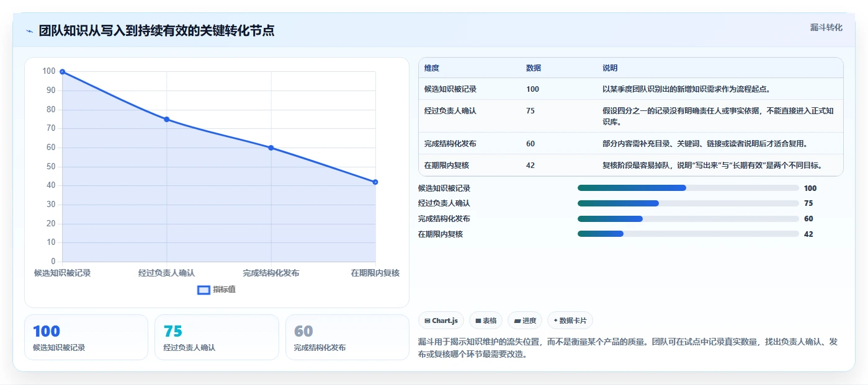Click the x-axis label 候选知识被记录
Image resolution: width=868 pixels, height=385 pixels.
coord(62,273)
